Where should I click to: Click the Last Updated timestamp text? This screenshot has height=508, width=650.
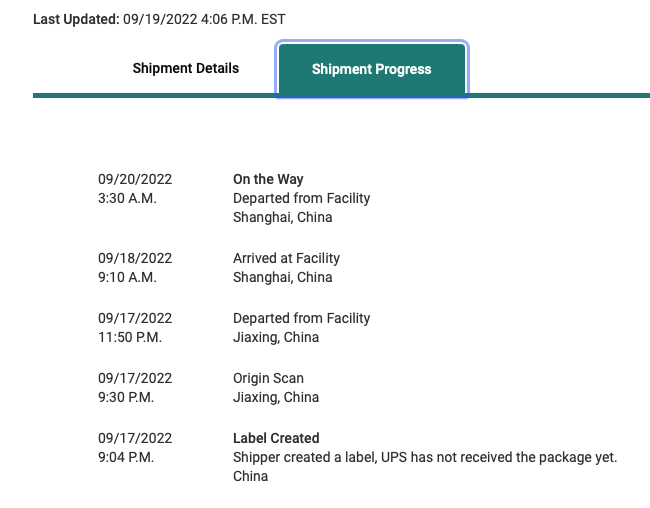(x=159, y=19)
